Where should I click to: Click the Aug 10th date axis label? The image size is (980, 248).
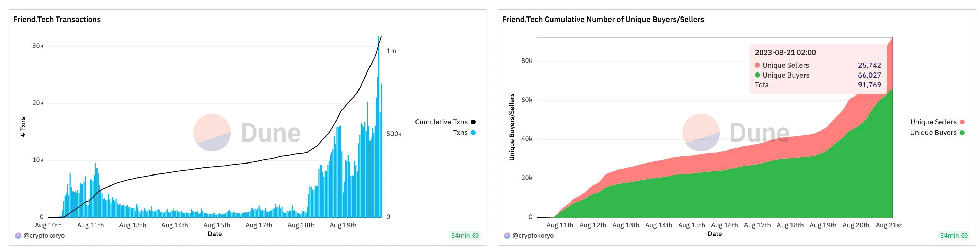point(48,225)
